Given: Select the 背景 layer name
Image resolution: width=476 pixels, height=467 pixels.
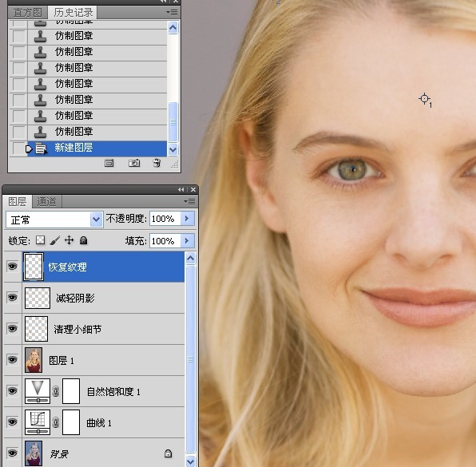Looking at the screenshot, I should (x=59, y=454).
